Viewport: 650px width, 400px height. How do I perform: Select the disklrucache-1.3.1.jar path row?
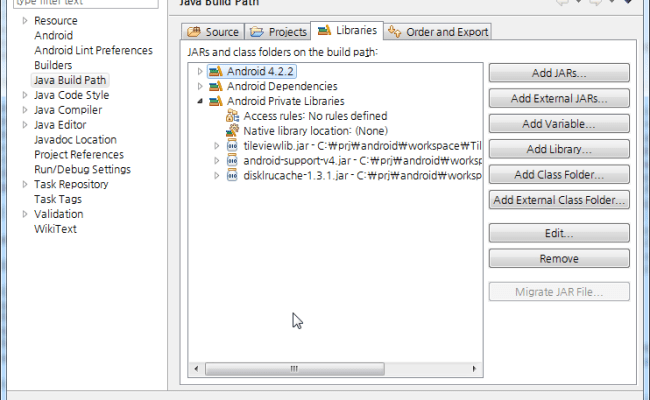(x=362, y=176)
